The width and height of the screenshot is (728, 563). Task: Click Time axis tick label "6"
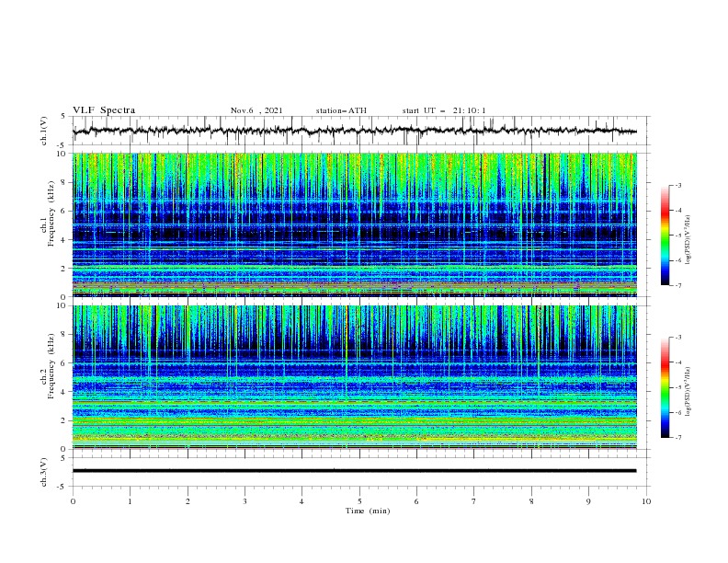coord(416,501)
